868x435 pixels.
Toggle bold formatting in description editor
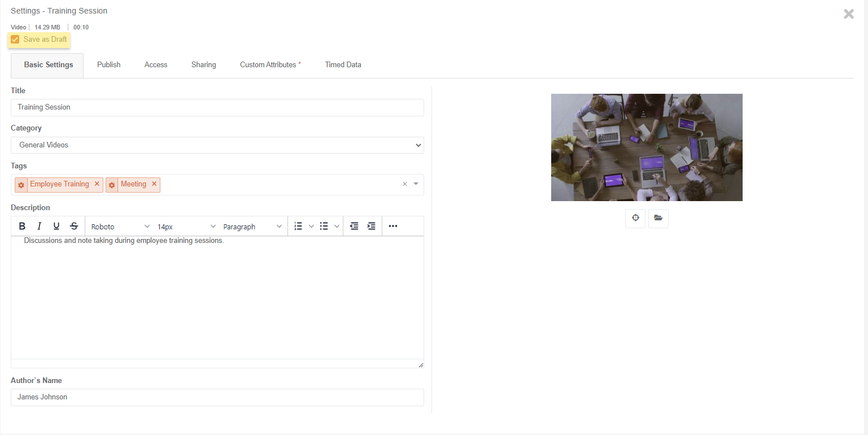pyautogui.click(x=22, y=227)
